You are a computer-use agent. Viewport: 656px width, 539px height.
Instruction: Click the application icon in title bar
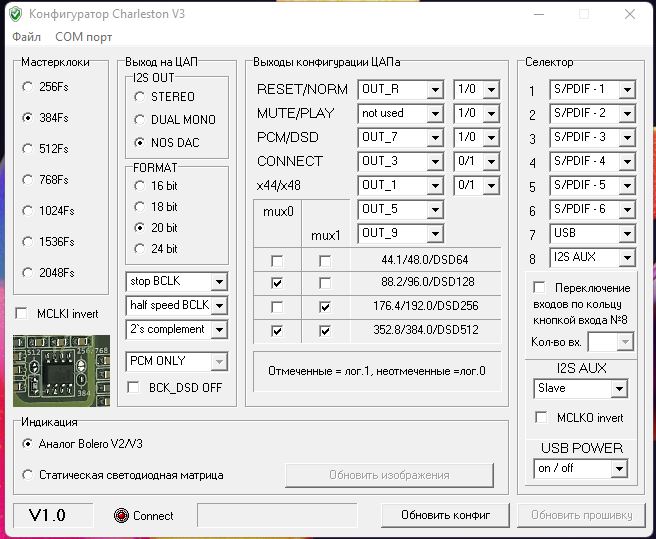coord(16,15)
